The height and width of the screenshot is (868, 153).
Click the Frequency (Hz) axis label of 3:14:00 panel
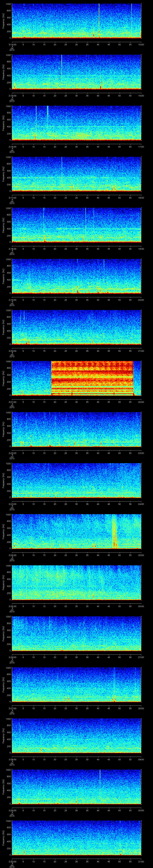(x=3, y=21)
